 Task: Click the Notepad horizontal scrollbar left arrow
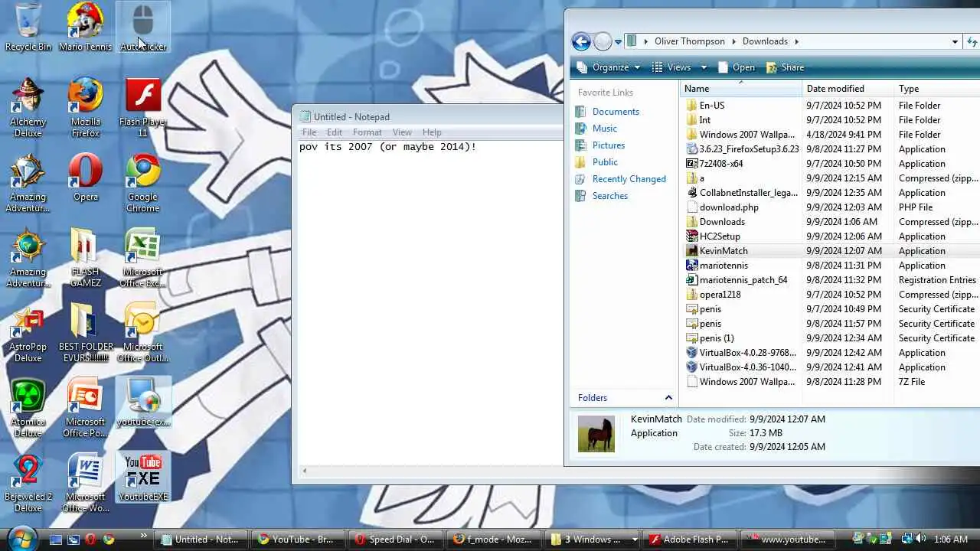304,471
